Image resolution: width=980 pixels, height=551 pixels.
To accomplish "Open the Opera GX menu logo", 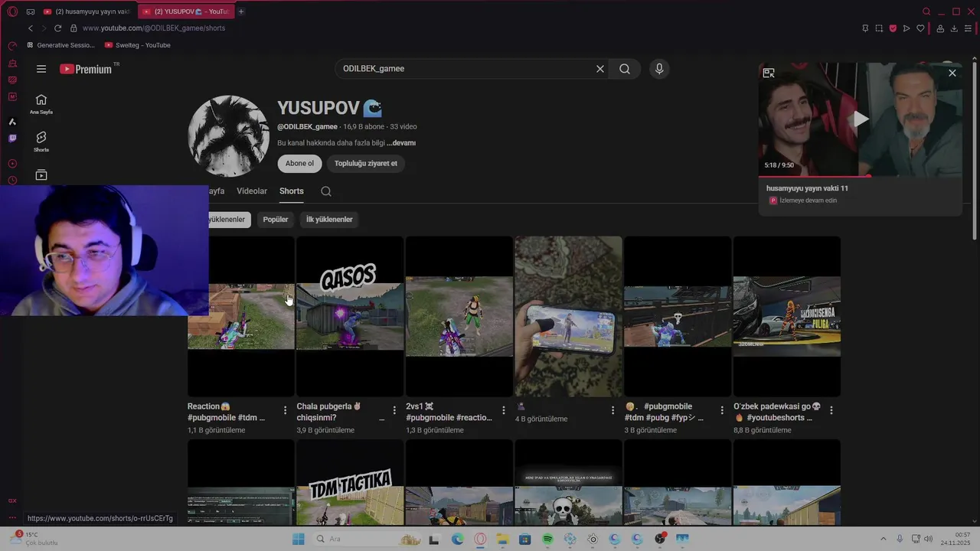I will pos(12,11).
